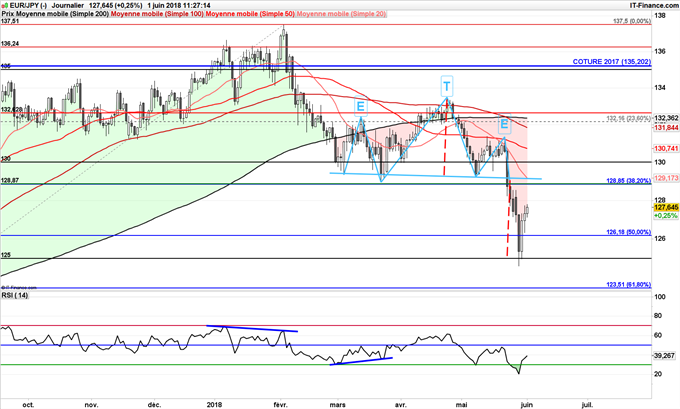Click the RSI axis value 20
Image resolution: width=680 pixels, height=409 pixels.
tap(658, 374)
